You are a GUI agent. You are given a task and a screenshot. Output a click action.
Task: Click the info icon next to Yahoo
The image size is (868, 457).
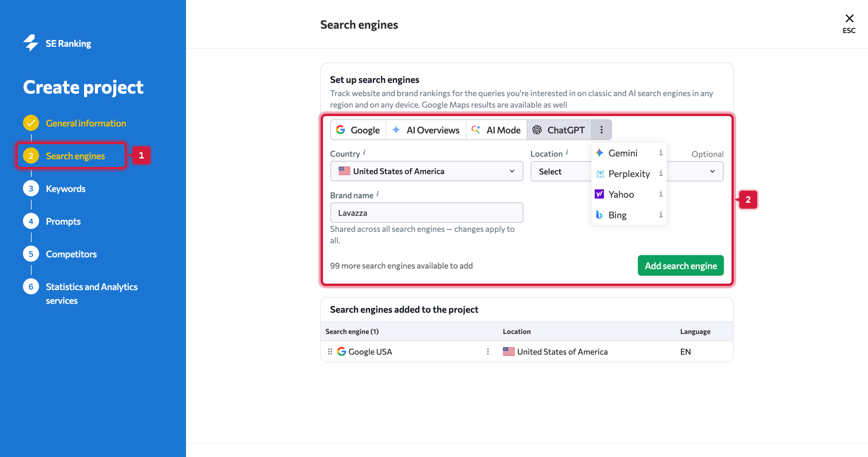coord(661,194)
